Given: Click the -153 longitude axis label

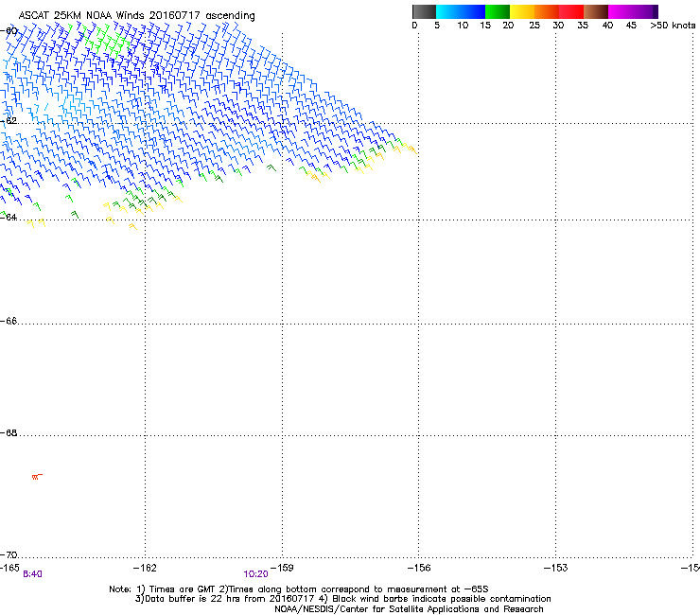Looking at the screenshot, I should click(x=556, y=568).
